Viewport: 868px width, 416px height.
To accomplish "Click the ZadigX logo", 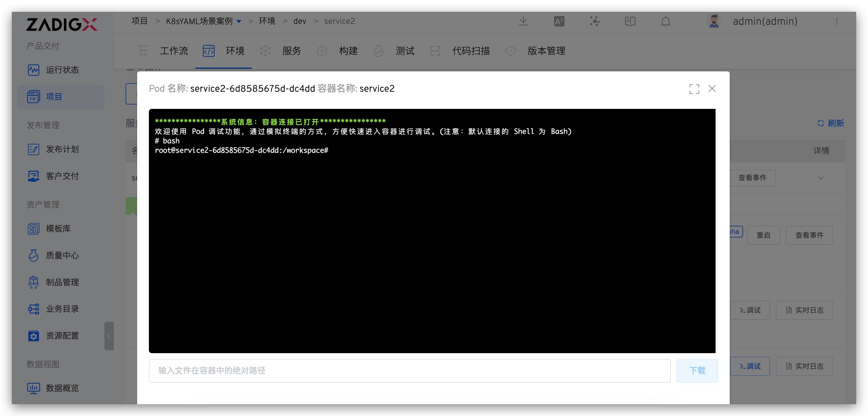I will pos(62,24).
